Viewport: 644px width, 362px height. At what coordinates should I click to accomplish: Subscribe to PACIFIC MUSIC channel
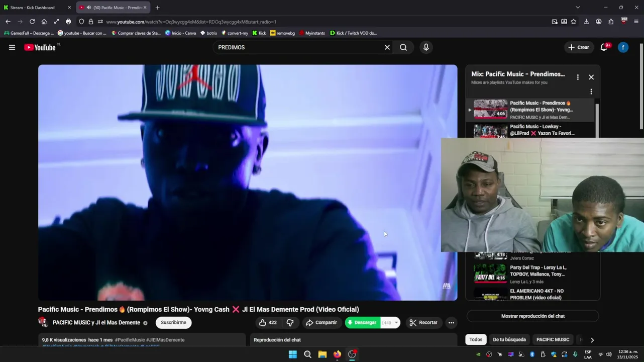tap(173, 323)
